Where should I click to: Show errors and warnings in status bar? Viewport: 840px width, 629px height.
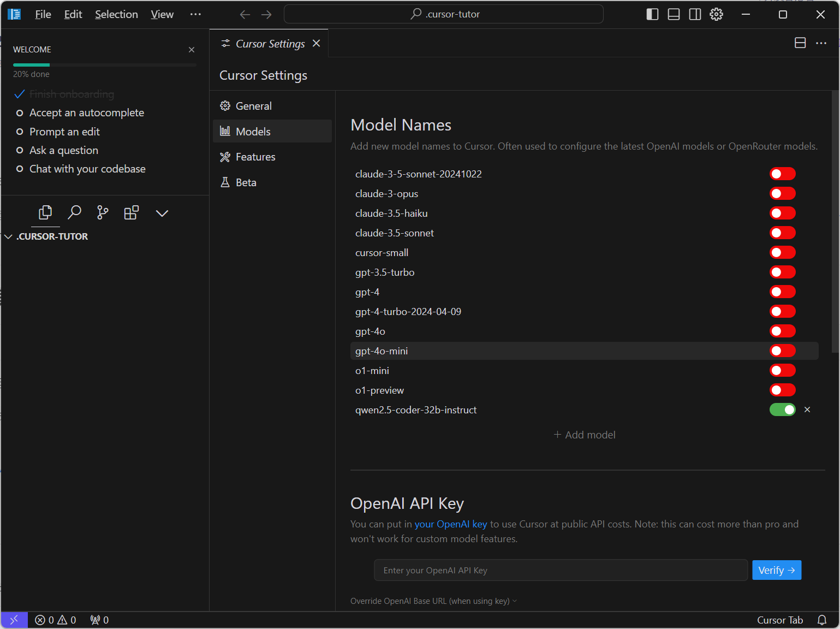[56, 620]
